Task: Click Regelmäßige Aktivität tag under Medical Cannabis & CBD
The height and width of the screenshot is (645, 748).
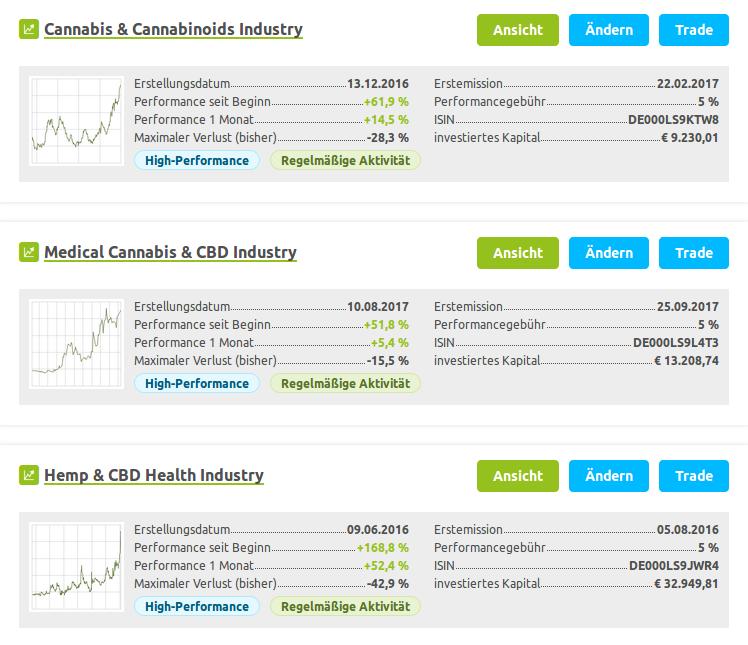Action: click(346, 383)
